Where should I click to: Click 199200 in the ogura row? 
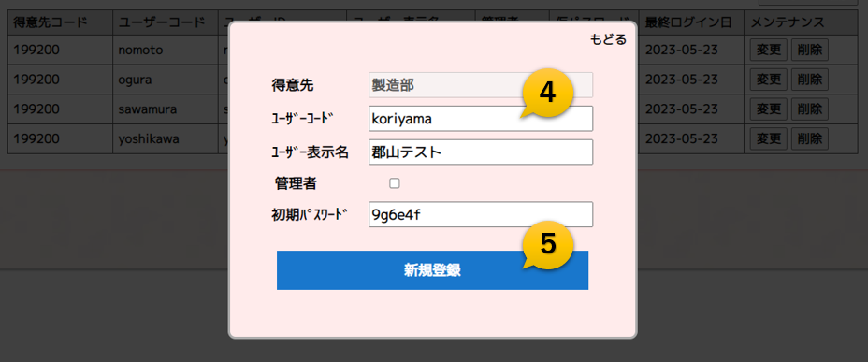(x=36, y=80)
